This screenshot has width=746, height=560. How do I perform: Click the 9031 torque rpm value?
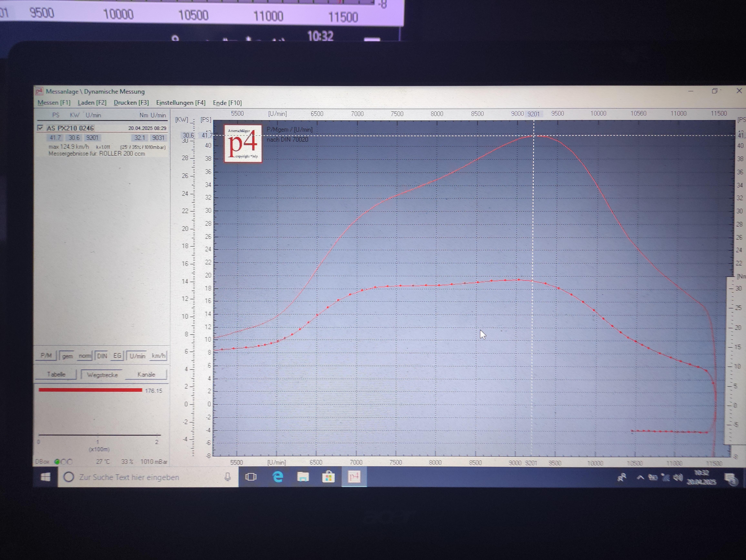tap(158, 138)
